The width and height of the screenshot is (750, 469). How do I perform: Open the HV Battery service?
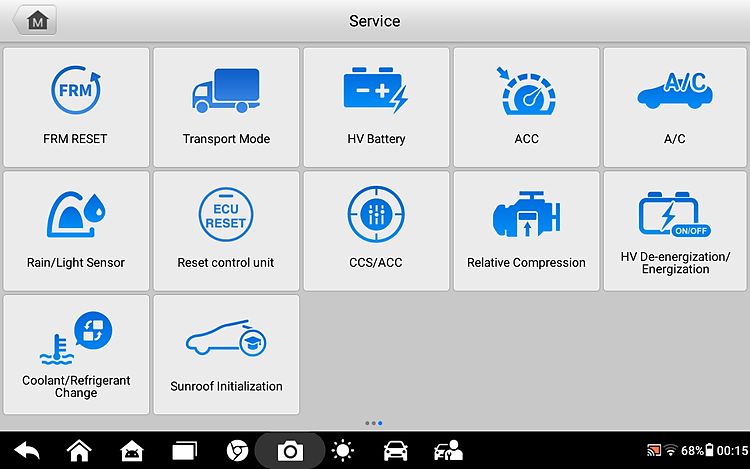coord(376,107)
